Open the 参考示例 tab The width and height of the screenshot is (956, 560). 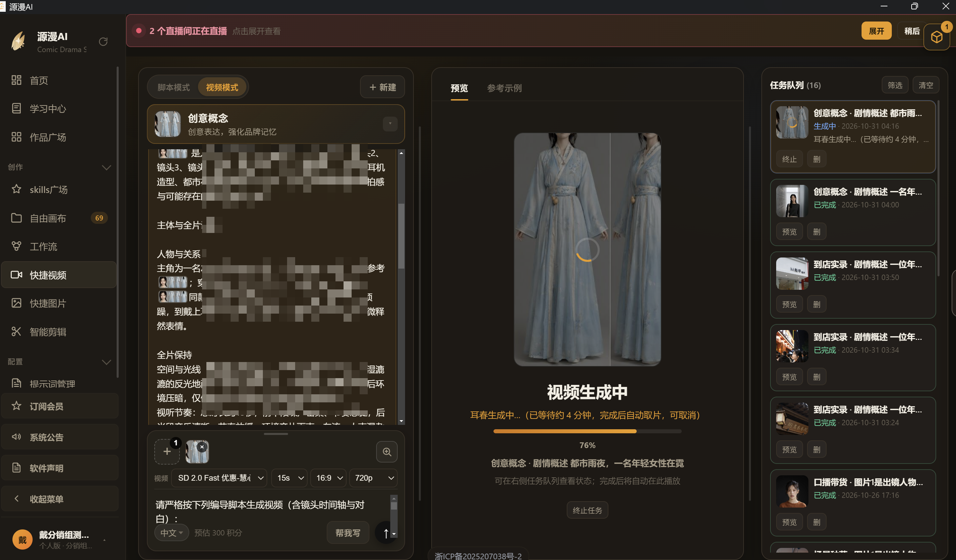coord(504,88)
